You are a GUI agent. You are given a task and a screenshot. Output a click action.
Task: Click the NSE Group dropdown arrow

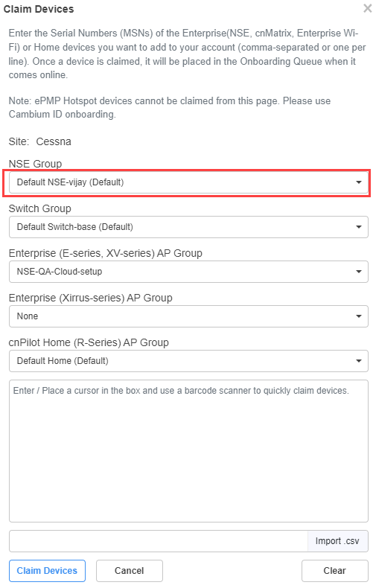point(359,182)
